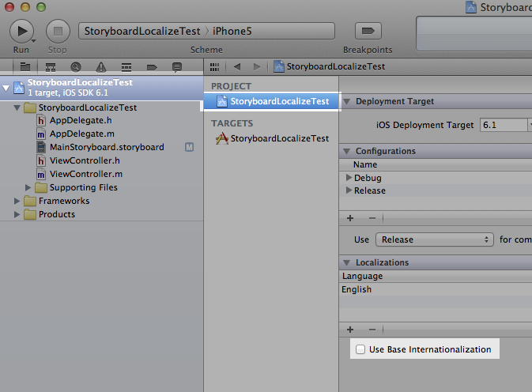Select StoryboardLocalizeTest under PROJECT

(x=272, y=101)
